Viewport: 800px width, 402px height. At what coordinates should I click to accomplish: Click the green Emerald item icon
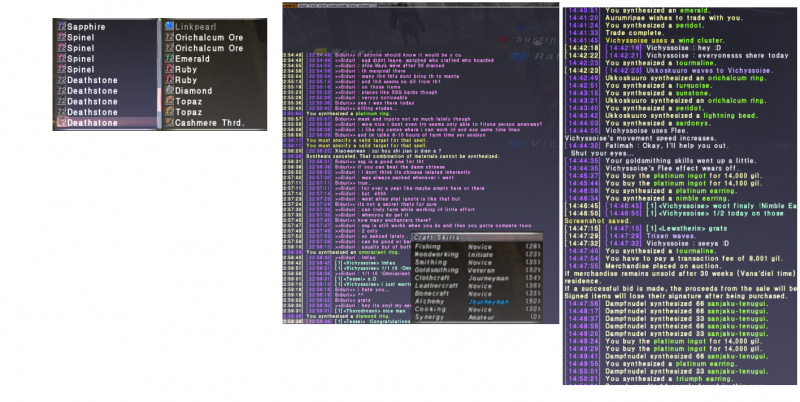[x=169, y=59]
